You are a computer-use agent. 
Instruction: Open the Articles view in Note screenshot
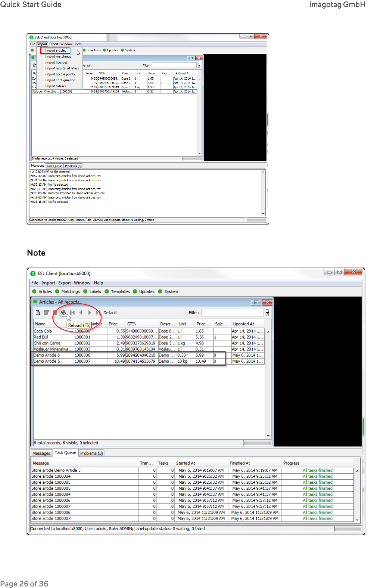(42, 291)
